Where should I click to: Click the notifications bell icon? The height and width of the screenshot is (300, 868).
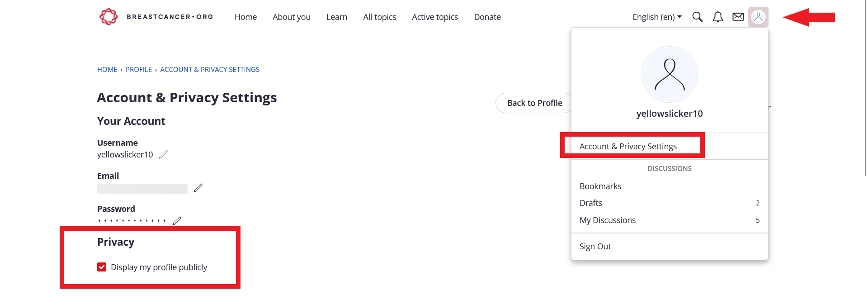coord(717,17)
